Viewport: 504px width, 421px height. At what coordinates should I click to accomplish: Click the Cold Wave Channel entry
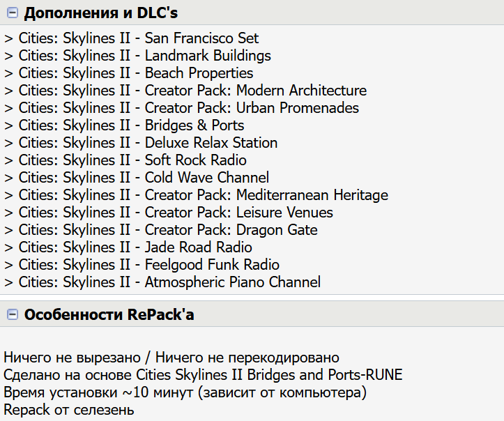pyautogui.click(x=137, y=178)
